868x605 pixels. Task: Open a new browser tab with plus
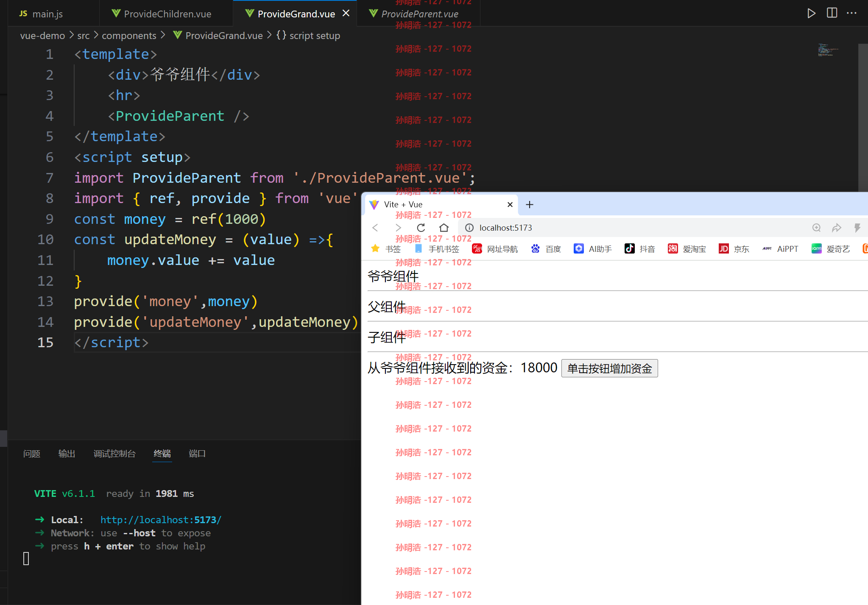pos(530,204)
